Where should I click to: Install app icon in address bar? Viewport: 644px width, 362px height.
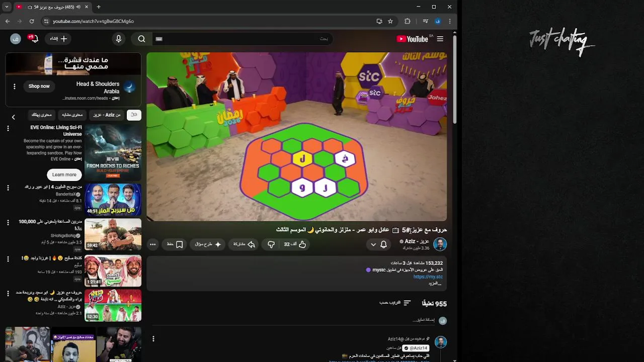[x=379, y=21]
